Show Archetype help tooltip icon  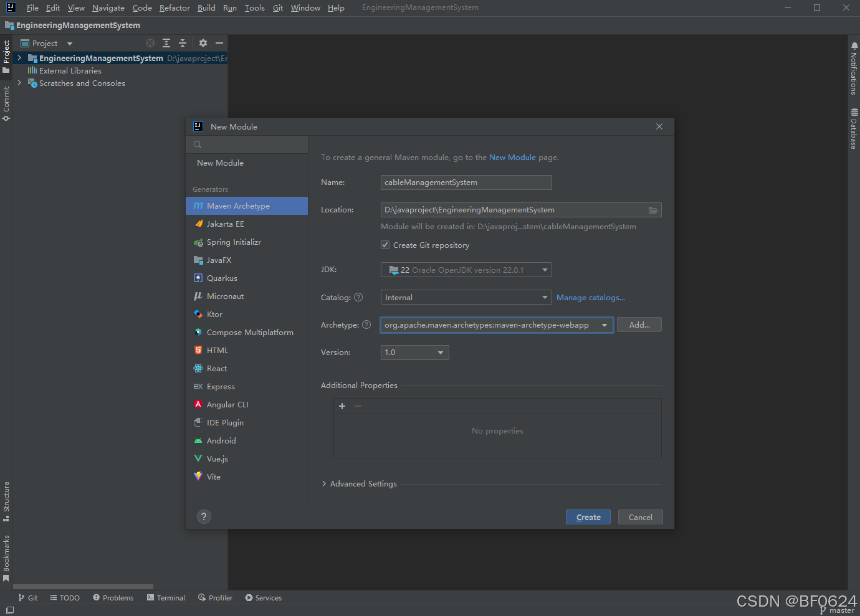coord(366,325)
